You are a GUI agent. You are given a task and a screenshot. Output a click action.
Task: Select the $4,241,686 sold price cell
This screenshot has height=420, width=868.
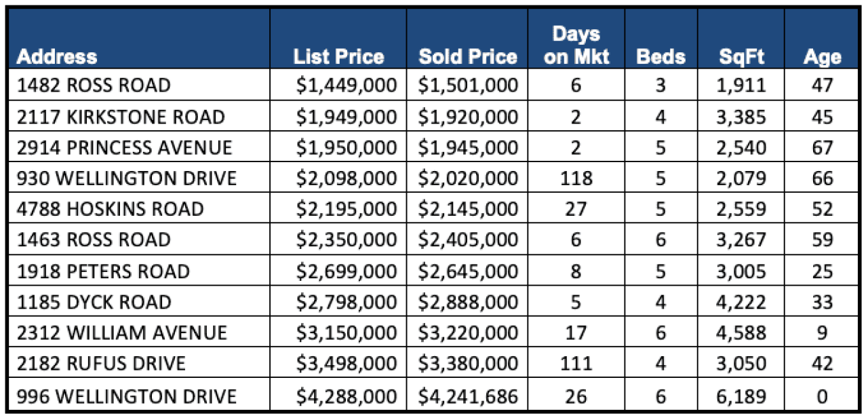(468, 396)
